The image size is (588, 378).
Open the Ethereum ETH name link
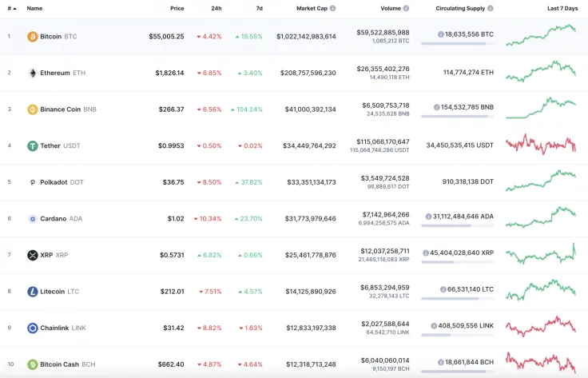tap(62, 73)
